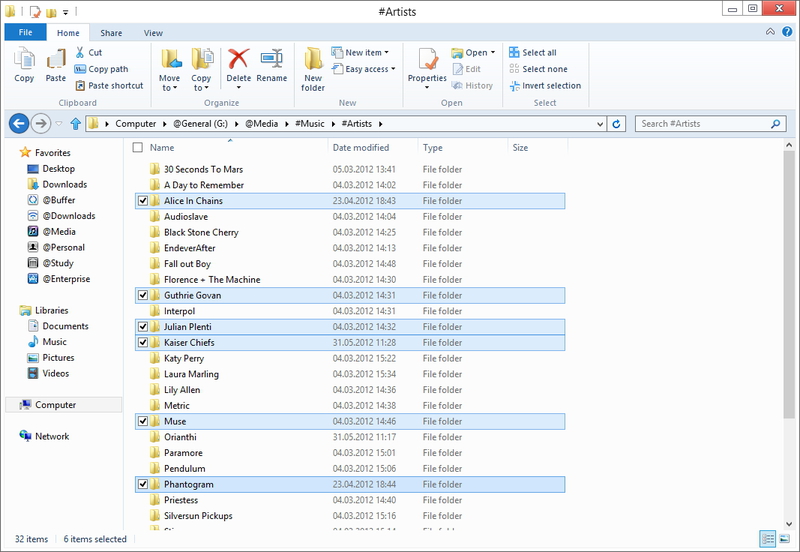Click the Properties icon

coord(428,59)
